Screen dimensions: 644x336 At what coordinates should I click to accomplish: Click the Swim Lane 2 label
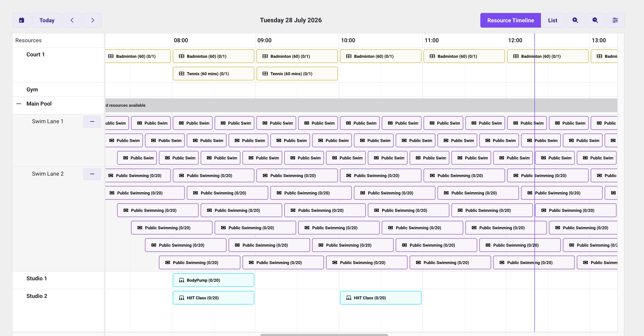[x=48, y=174]
